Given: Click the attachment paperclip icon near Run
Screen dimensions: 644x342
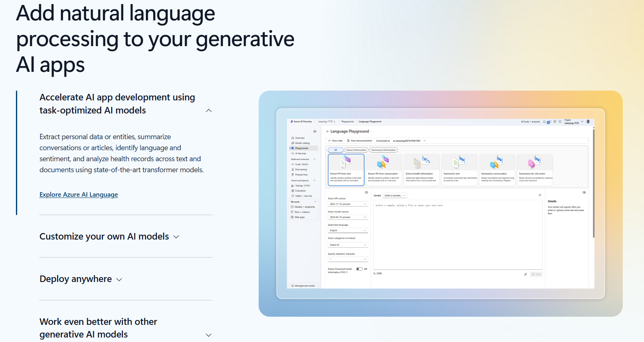Looking at the screenshot, I should pyautogui.click(x=525, y=274).
